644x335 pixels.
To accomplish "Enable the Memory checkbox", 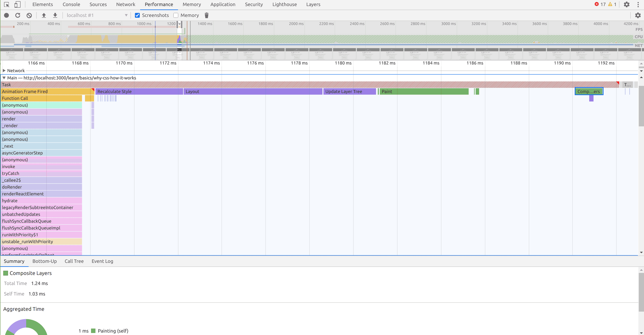I will (176, 15).
